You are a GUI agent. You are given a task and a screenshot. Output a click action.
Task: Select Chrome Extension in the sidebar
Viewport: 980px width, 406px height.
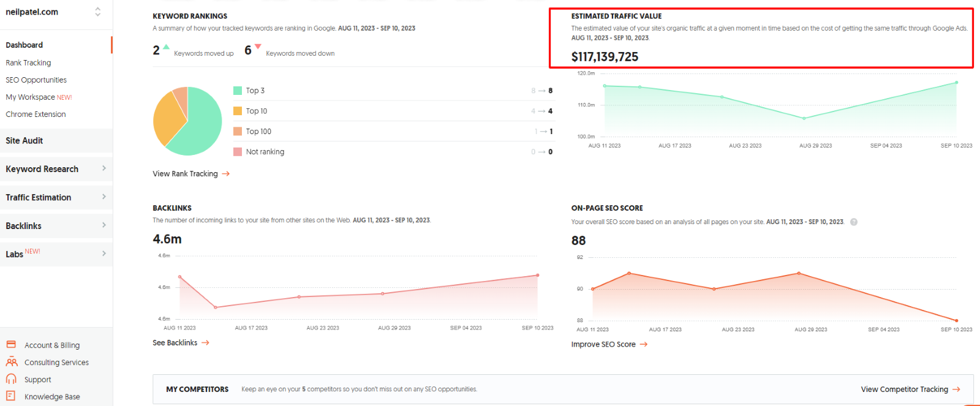tap(36, 114)
